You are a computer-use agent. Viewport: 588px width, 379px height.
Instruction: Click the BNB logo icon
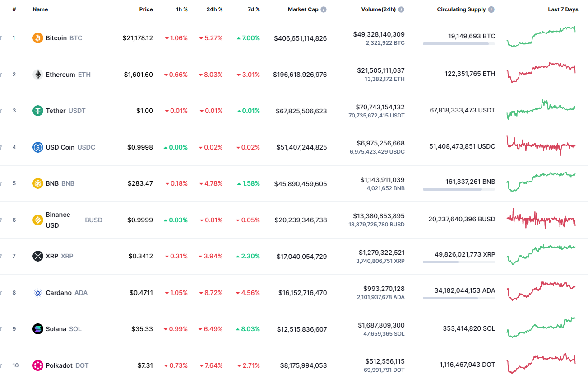pos(38,183)
